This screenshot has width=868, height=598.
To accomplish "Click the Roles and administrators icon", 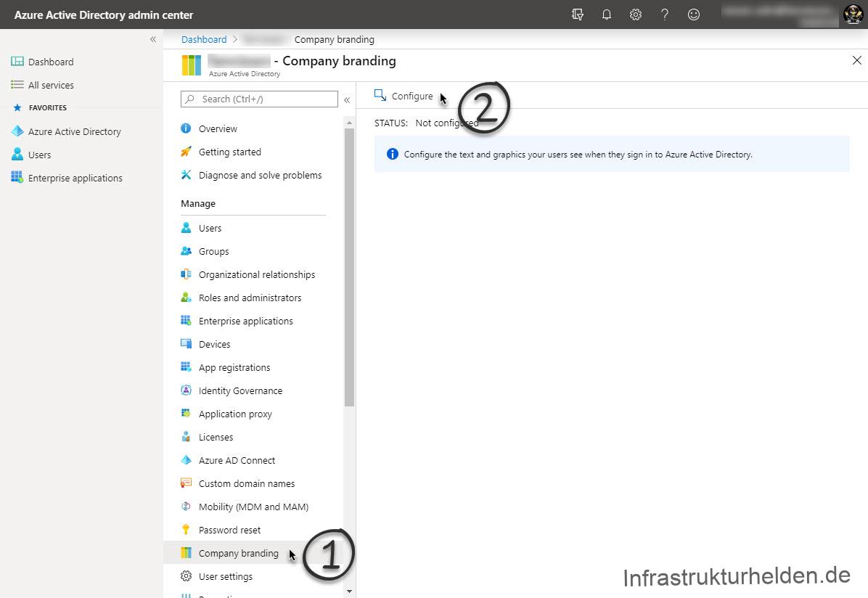I will 186,298.
